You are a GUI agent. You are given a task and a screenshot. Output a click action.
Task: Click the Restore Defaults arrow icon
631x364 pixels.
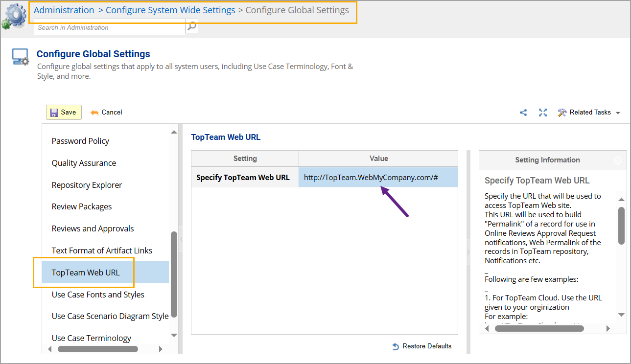tap(396, 346)
